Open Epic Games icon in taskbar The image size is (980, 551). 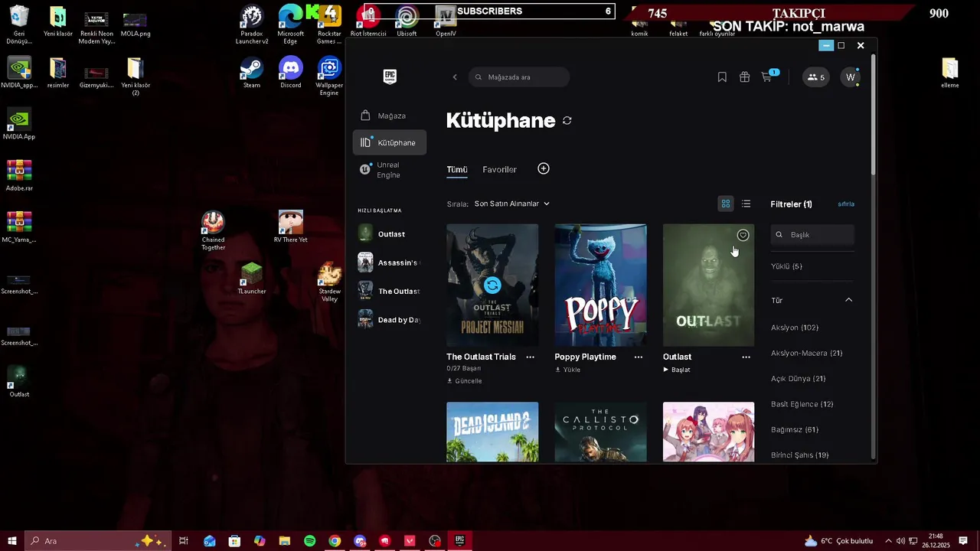click(460, 541)
